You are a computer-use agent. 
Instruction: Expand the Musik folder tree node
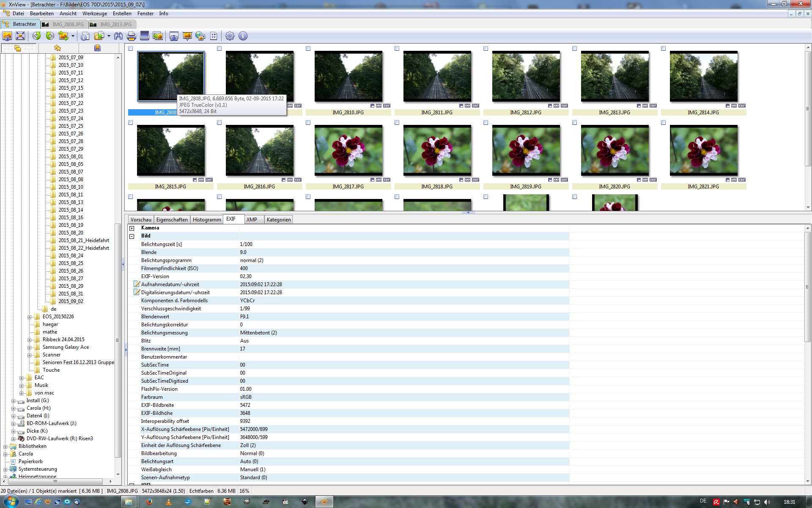pos(22,386)
